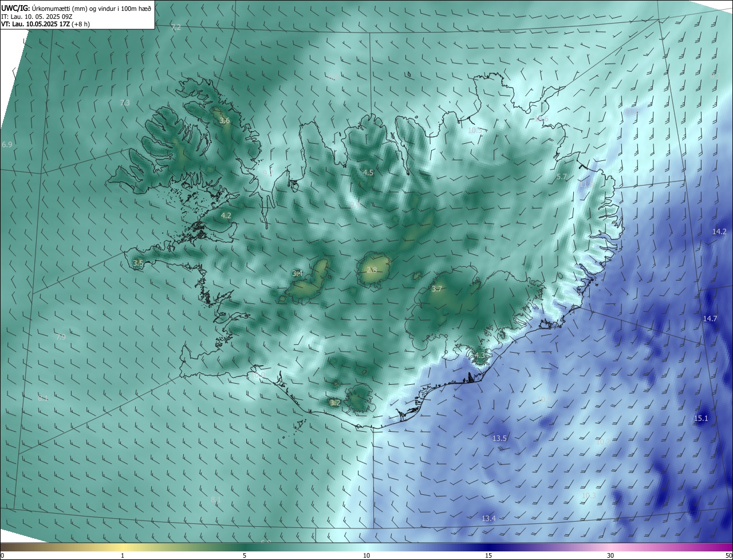Select the valid time line 'VT: Lau. 10.05.2025 17Z (+8 h)'

(x=45, y=24)
